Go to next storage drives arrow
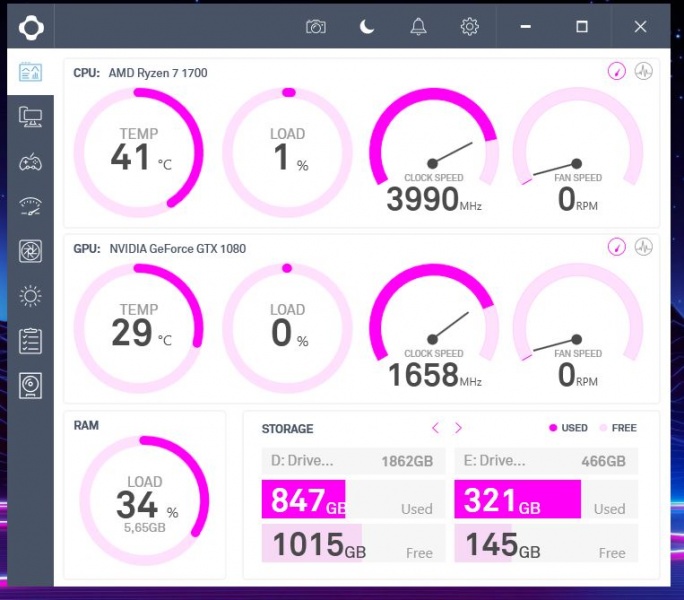This screenshot has height=600, width=684. tap(458, 428)
